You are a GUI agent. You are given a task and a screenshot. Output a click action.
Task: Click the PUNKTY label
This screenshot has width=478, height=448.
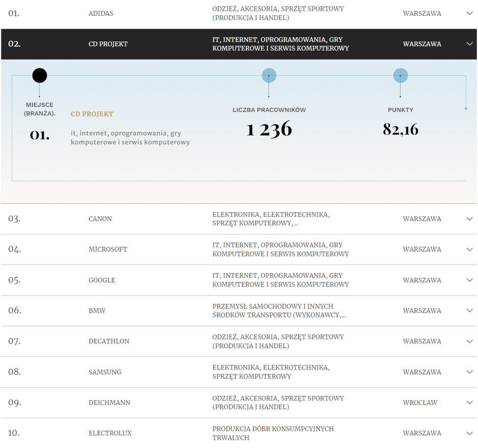pyautogui.click(x=400, y=110)
